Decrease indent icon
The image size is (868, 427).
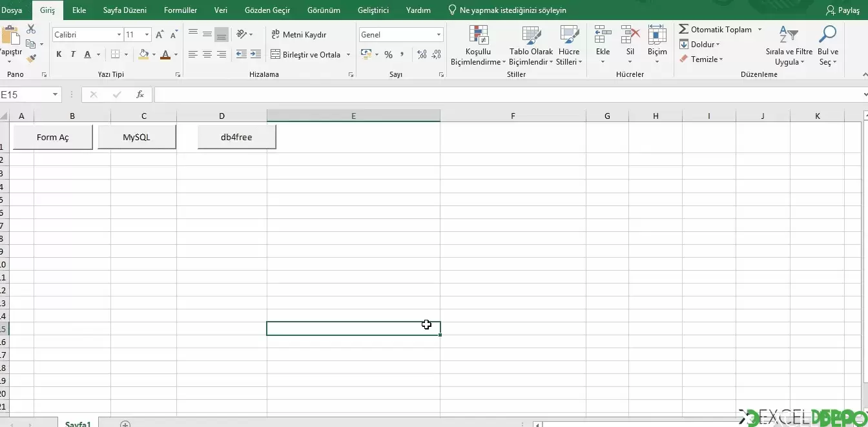point(242,55)
